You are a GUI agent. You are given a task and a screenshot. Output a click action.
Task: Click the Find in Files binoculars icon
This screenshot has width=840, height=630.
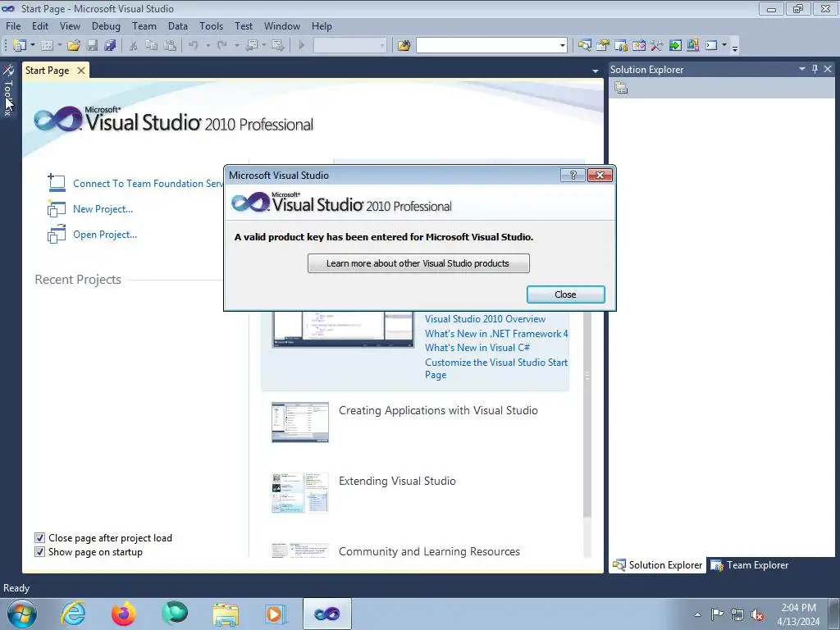tap(404, 46)
